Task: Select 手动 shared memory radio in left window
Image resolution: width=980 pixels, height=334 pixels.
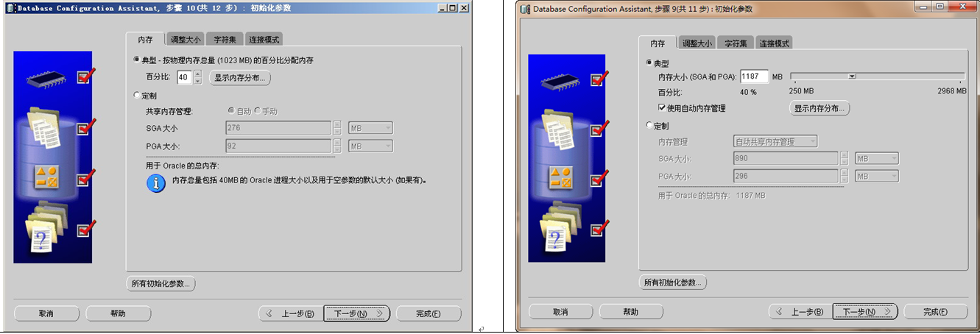Action: coord(257,111)
